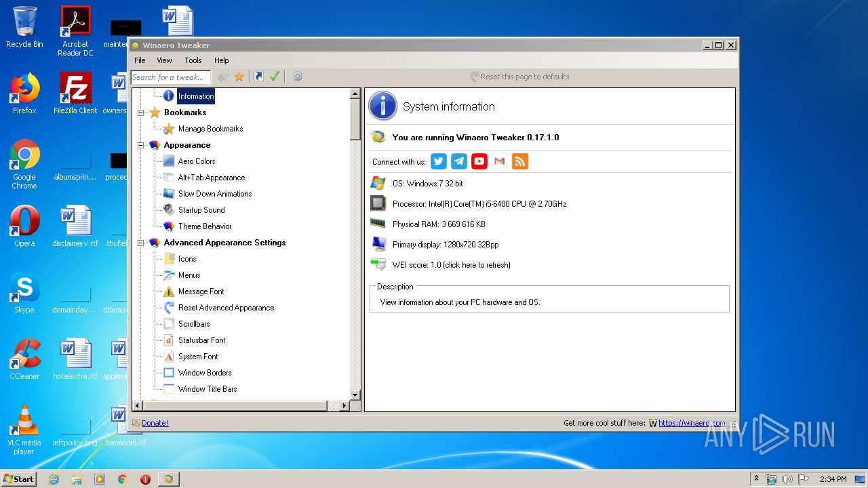Open System Font tweak
868x488 pixels.
(x=198, y=357)
